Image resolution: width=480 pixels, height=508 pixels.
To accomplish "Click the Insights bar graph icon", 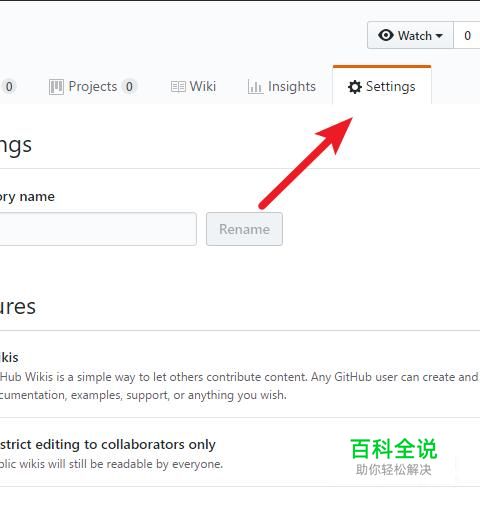I will click(x=255, y=87).
